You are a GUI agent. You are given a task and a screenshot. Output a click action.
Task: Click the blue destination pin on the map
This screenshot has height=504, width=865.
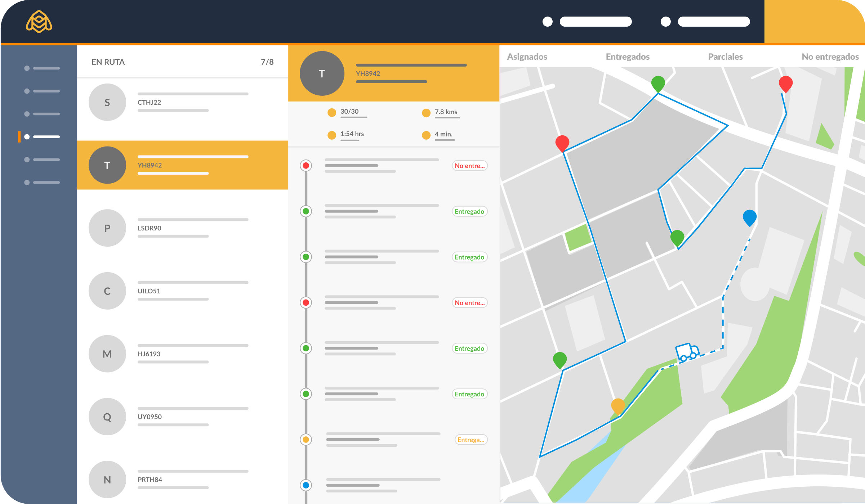pos(750,218)
